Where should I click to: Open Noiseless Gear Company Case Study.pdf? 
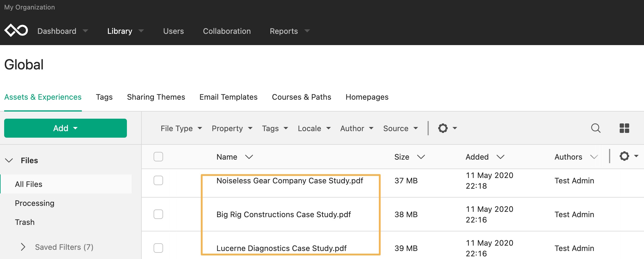(290, 181)
